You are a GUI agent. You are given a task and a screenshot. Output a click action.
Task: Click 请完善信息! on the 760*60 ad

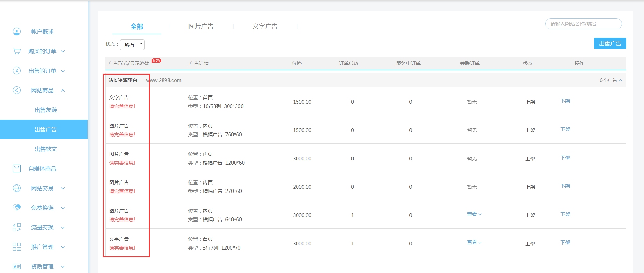click(x=122, y=135)
